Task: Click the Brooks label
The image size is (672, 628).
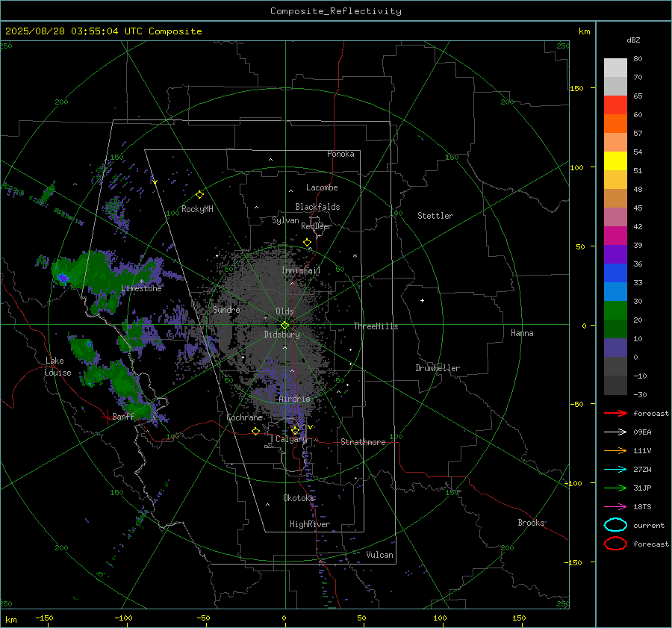Action: pos(531,523)
